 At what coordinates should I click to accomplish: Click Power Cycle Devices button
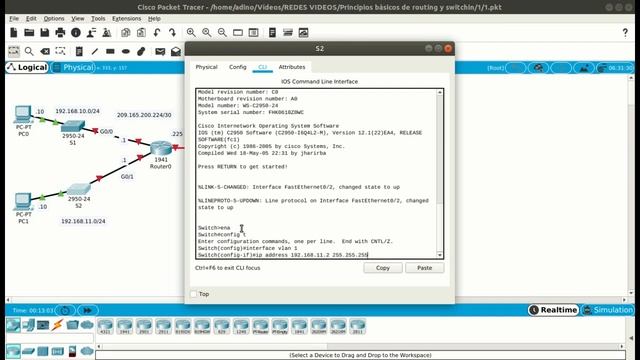pyautogui.click(x=65, y=311)
